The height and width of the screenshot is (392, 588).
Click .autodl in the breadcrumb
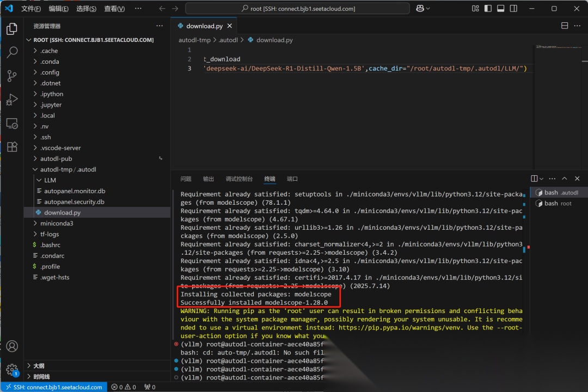228,40
